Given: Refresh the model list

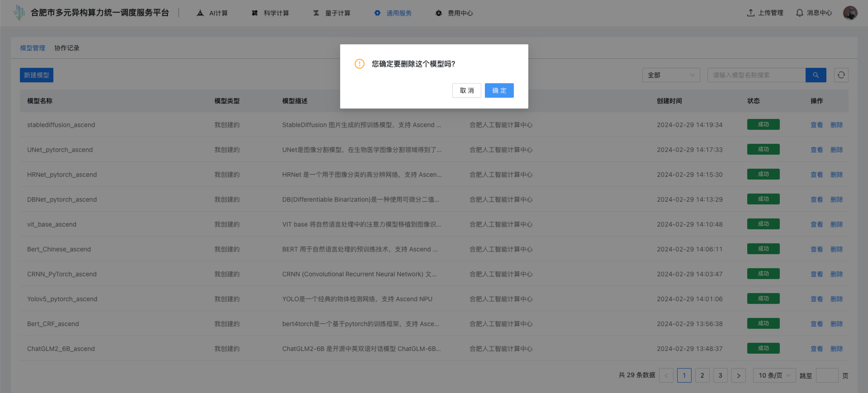Looking at the screenshot, I should tap(841, 75).
